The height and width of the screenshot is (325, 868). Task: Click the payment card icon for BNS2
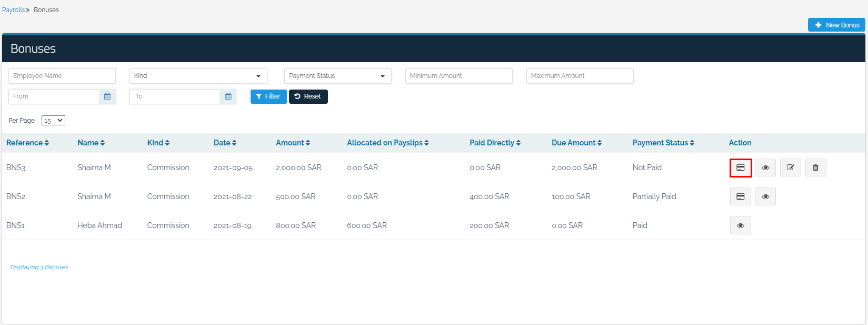[740, 196]
